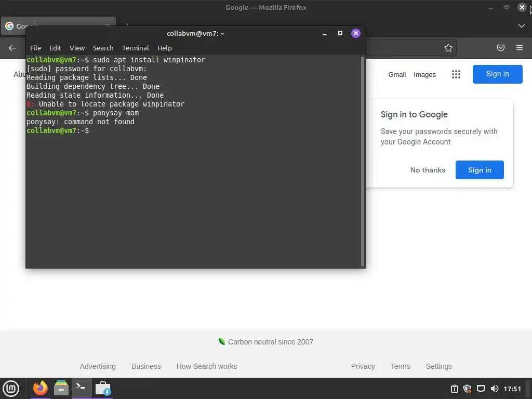This screenshot has height=399, width=532.
Task: Open the Terminal menu in terminal menubar
Action: (x=136, y=48)
